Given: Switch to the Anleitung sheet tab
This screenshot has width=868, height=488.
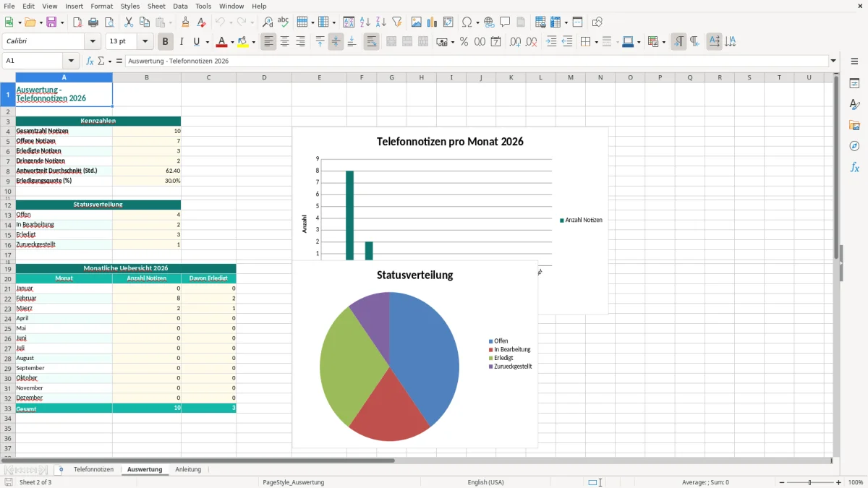Looking at the screenshot, I should 188,469.
